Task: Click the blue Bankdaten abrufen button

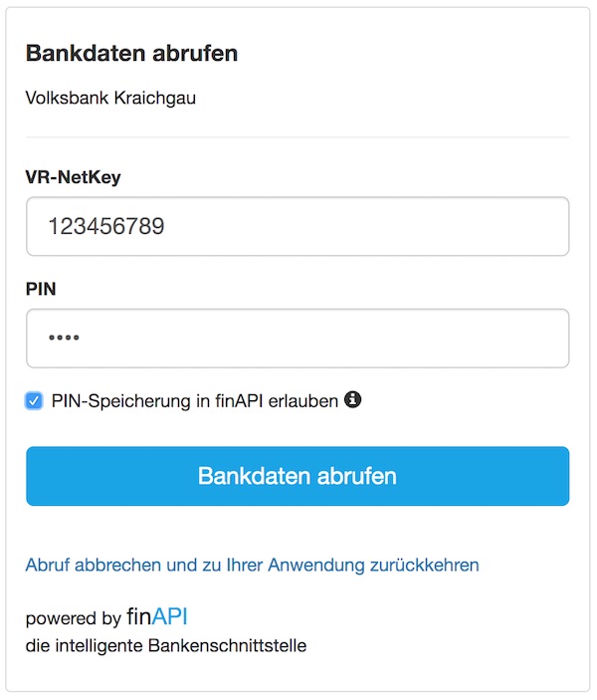Action: click(298, 476)
